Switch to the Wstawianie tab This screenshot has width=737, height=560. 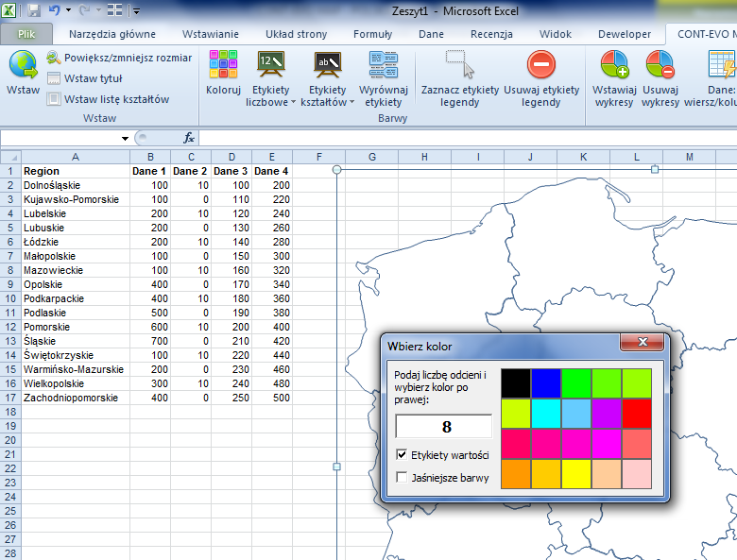point(211,34)
